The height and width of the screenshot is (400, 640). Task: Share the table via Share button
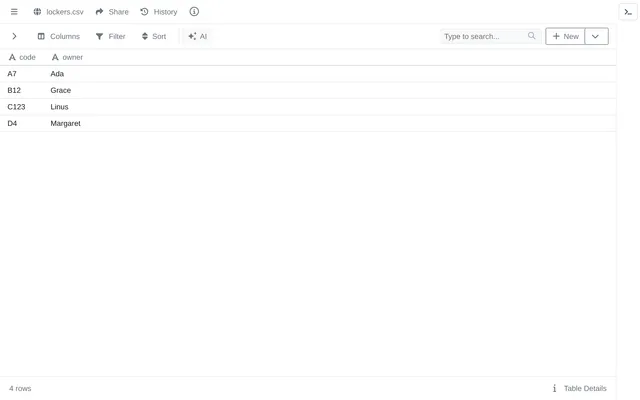112,12
